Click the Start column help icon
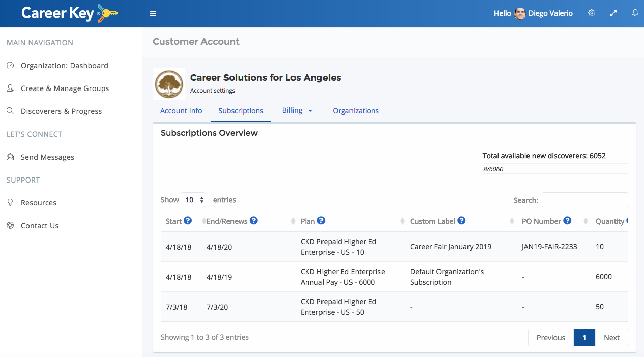Screen dimensions: 644x357 tap(188, 221)
